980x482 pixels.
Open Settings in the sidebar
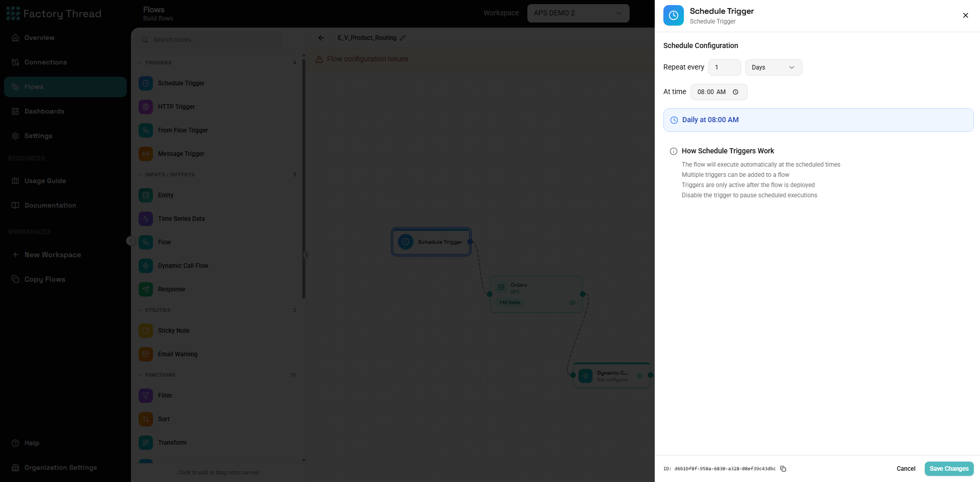[x=65, y=136]
